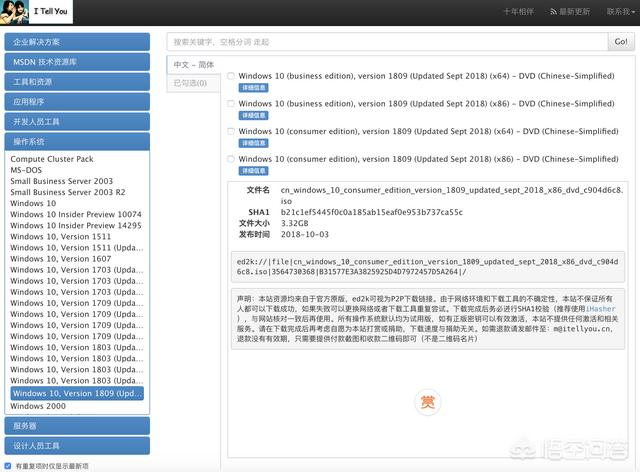This screenshot has height=472, width=640.
Task: Select Windows 10, Version 1607
Action: pos(60,259)
